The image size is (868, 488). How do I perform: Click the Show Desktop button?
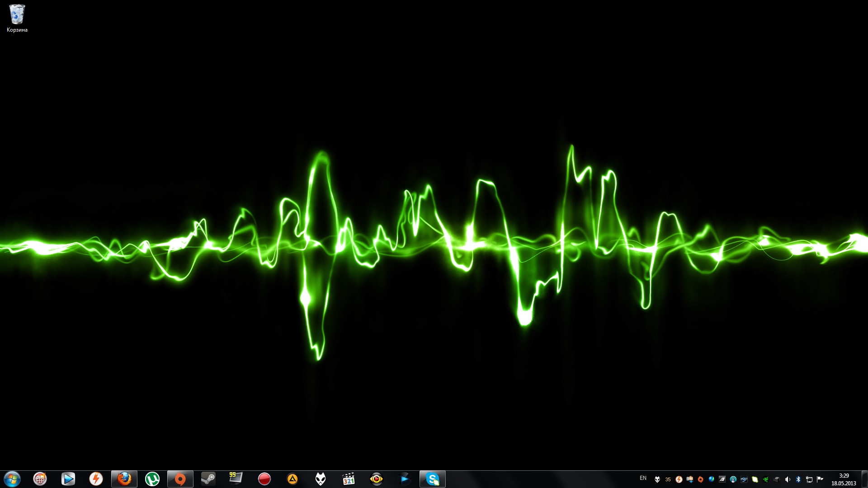click(864, 479)
